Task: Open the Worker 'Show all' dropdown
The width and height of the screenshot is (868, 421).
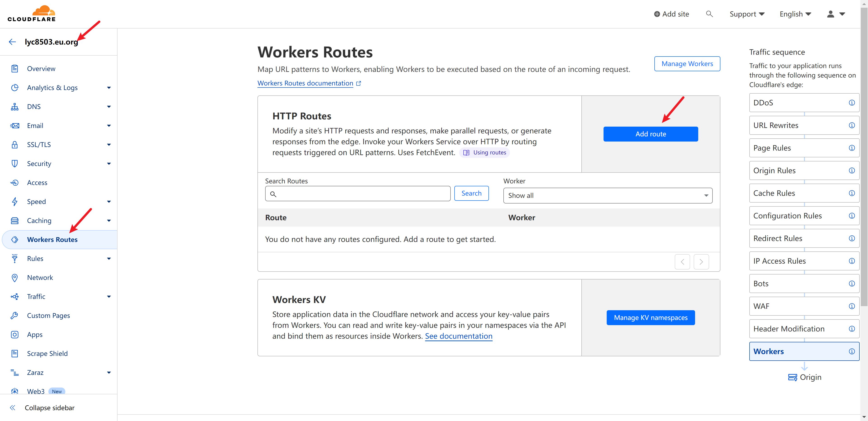Action: tap(608, 196)
